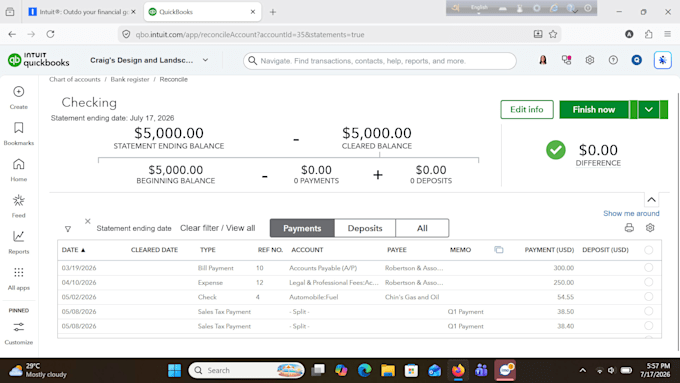Open Show me around link
Screen dimensions: 680x383
(631, 213)
